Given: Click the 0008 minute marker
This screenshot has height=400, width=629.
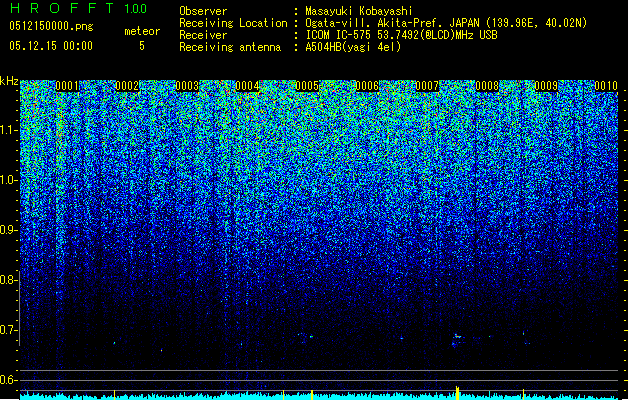Looking at the screenshot, I should pyautogui.click(x=487, y=86).
